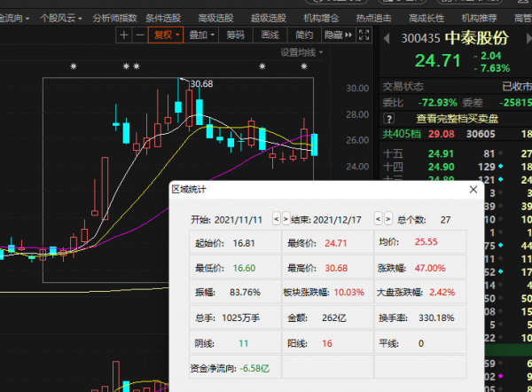This screenshot has width=532, height=392.
Task: Click the 十五 ask row price 24.91
Action: click(441, 153)
